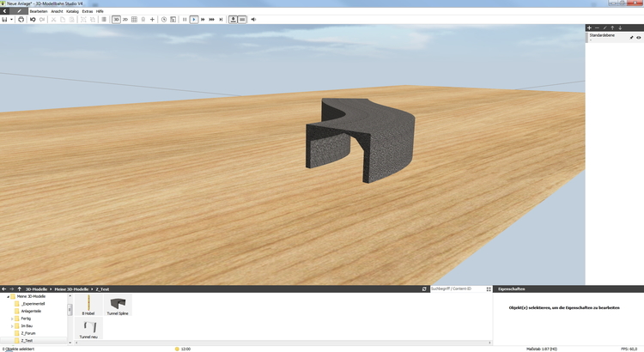The height and width of the screenshot is (352, 644).
Task: Switch to 3D view mode
Action: coord(116,19)
